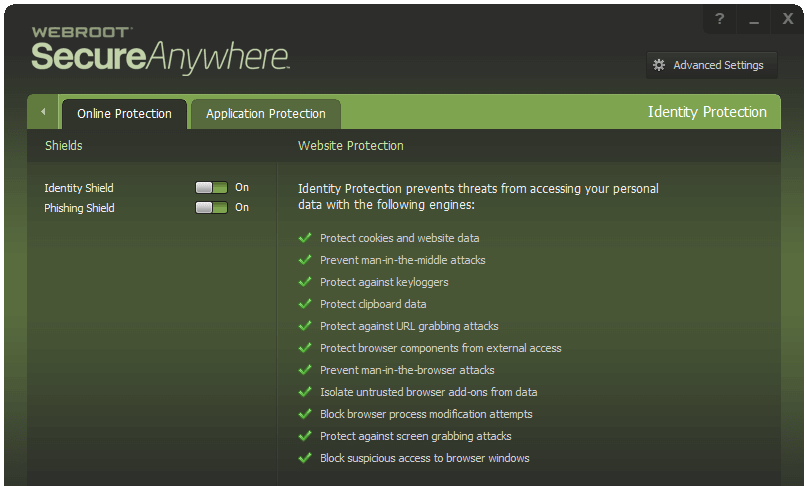This screenshot has width=807, height=486.
Task: Click 'Protect clipboard data' text
Action: [x=373, y=304]
